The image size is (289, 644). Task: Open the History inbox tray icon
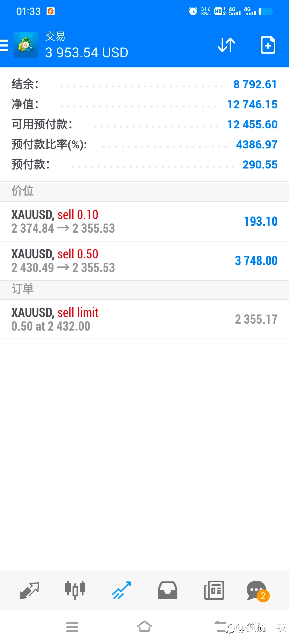[168, 590]
